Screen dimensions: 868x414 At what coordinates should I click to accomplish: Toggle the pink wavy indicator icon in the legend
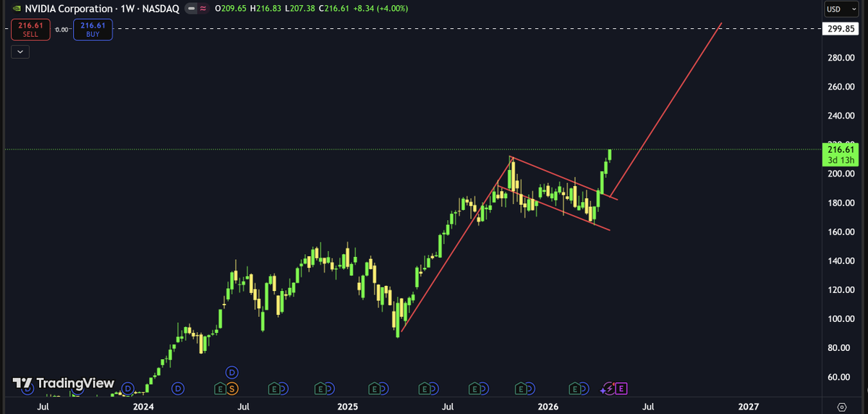203,8
